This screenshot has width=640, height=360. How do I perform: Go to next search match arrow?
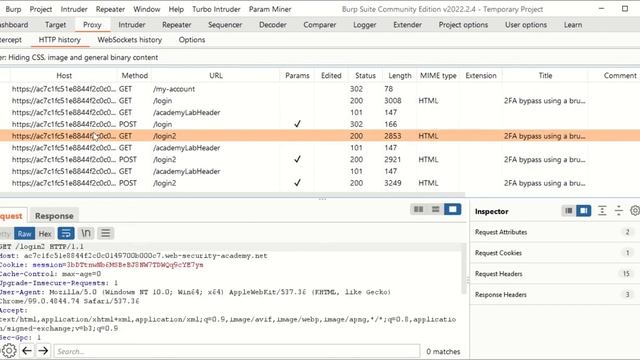pyautogui.click(x=43, y=351)
